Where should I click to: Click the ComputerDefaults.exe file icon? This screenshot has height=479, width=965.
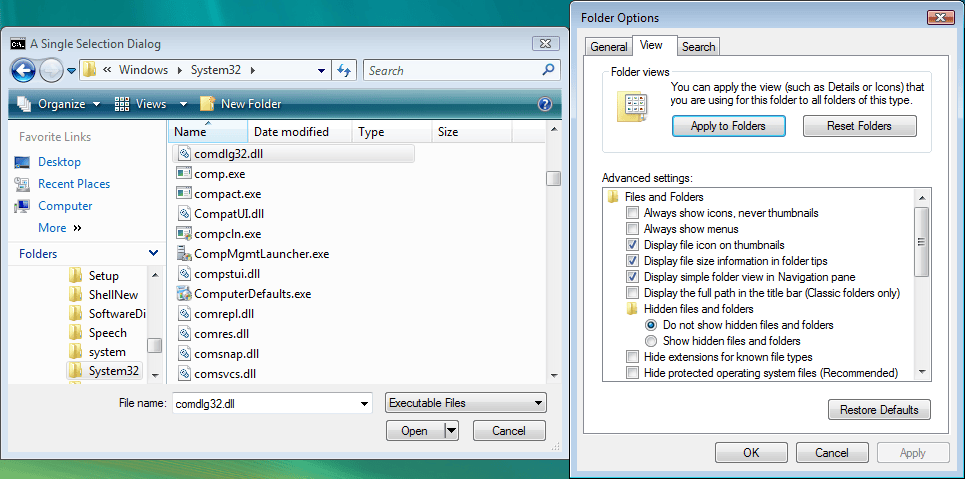[x=184, y=293]
